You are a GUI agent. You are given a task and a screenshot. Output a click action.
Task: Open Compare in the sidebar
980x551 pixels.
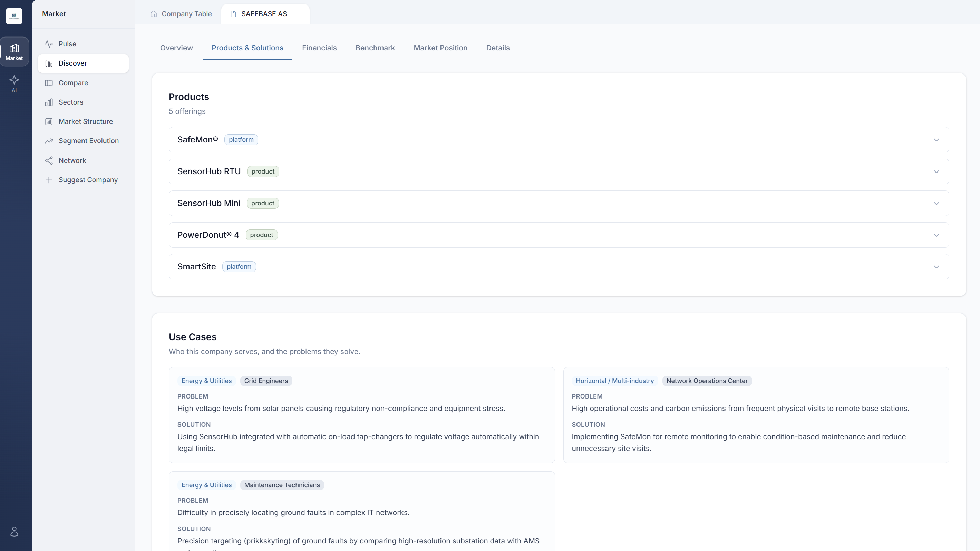83,83
